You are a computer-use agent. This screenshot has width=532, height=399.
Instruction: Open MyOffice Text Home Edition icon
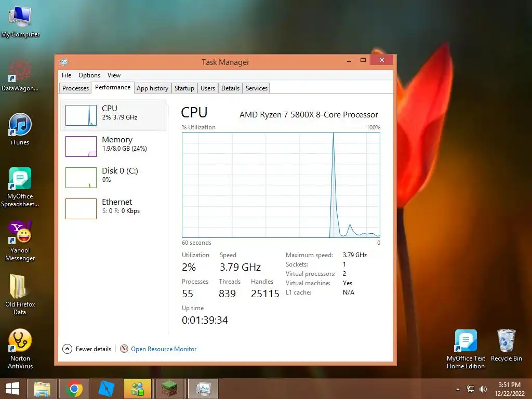pos(466,349)
